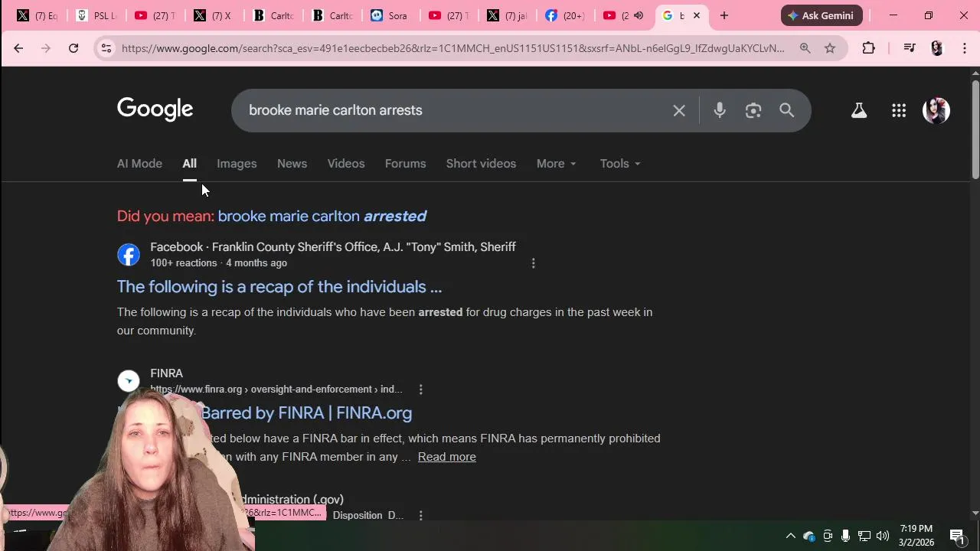Click the Meet Now camera tray icon

point(828,536)
